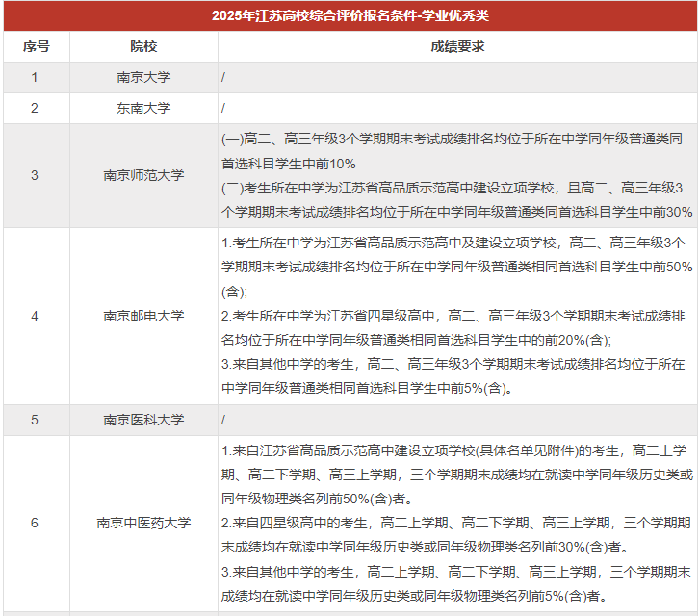Click row number 5 in 序号 column
The height and width of the screenshot is (616, 699).
(x=36, y=420)
